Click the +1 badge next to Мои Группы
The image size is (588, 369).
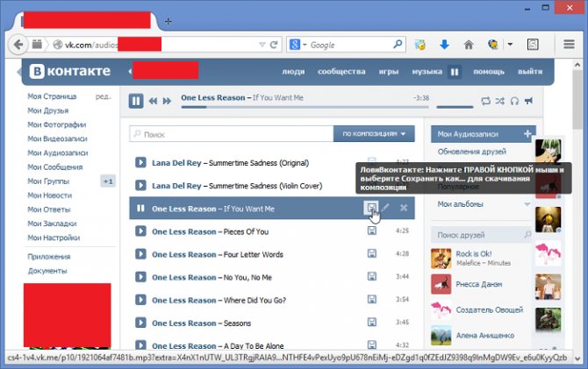pos(108,181)
